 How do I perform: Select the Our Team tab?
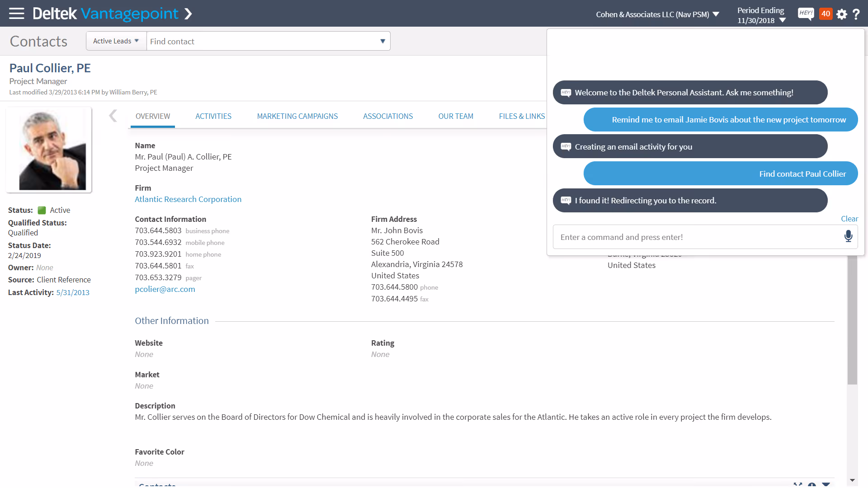point(456,116)
